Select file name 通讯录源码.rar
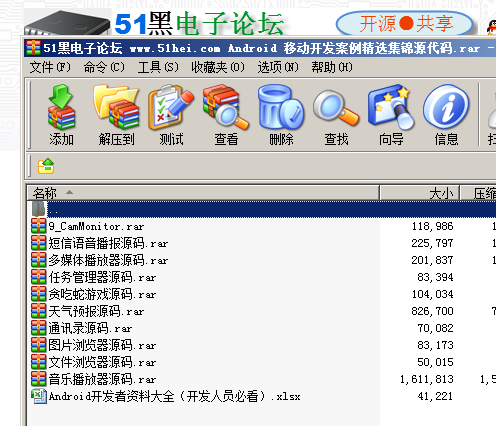Viewport: 496px width, 426px height. (x=90, y=328)
